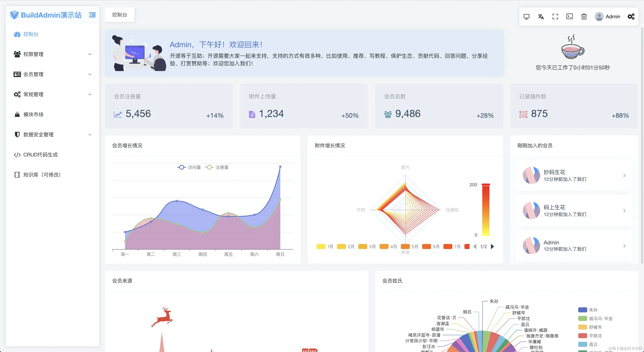Open layout settings gears icon
The image size is (644, 352).
coord(631,17)
